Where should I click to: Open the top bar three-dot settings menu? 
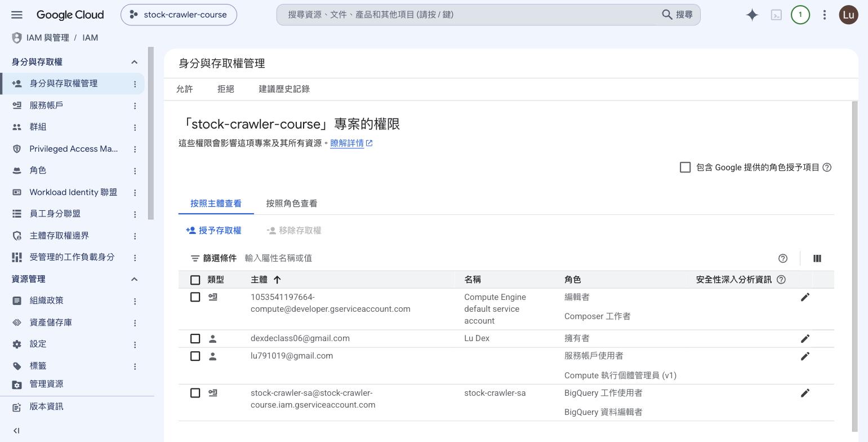point(825,15)
